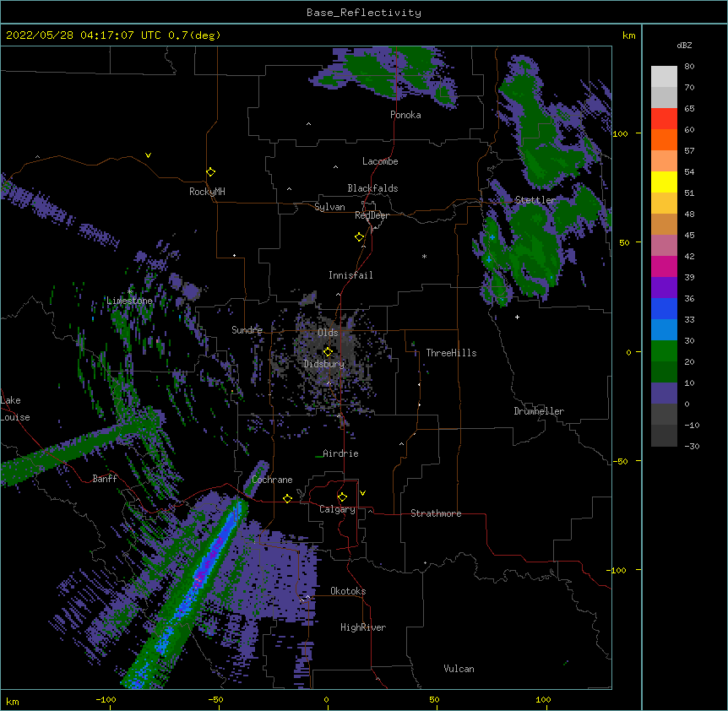This screenshot has height=711, width=728.
Task: Click the Cochrane label
Action: pyautogui.click(x=272, y=480)
